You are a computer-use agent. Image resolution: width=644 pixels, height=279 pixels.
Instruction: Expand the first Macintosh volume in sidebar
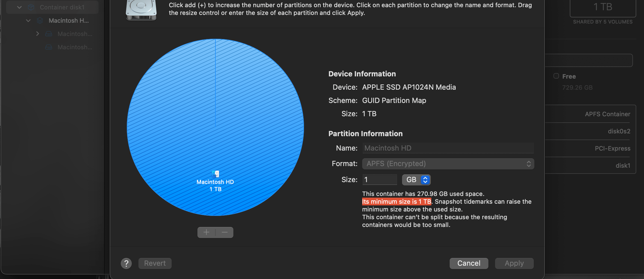(37, 33)
